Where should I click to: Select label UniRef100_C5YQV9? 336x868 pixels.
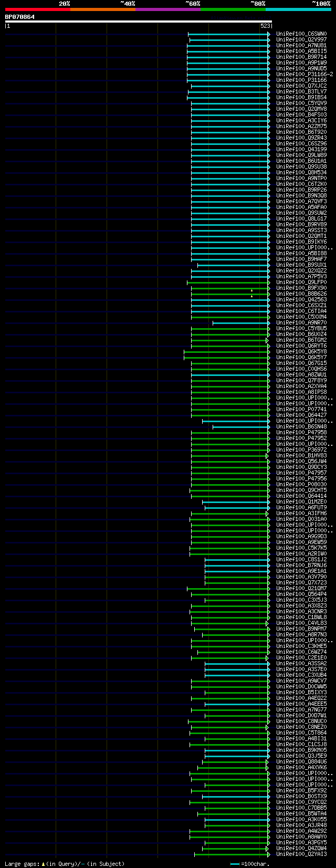[301, 103]
